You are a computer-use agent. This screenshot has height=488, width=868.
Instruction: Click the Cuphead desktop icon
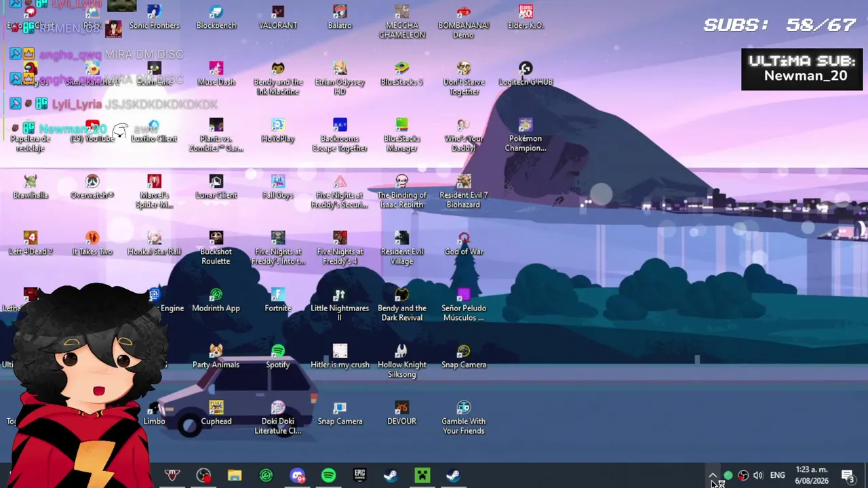click(x=216, y=413)
